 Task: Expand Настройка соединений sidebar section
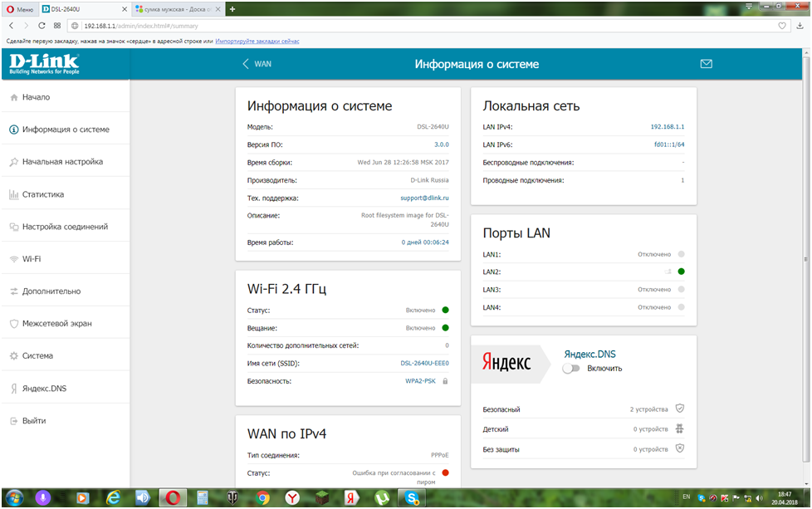(64, 227)
